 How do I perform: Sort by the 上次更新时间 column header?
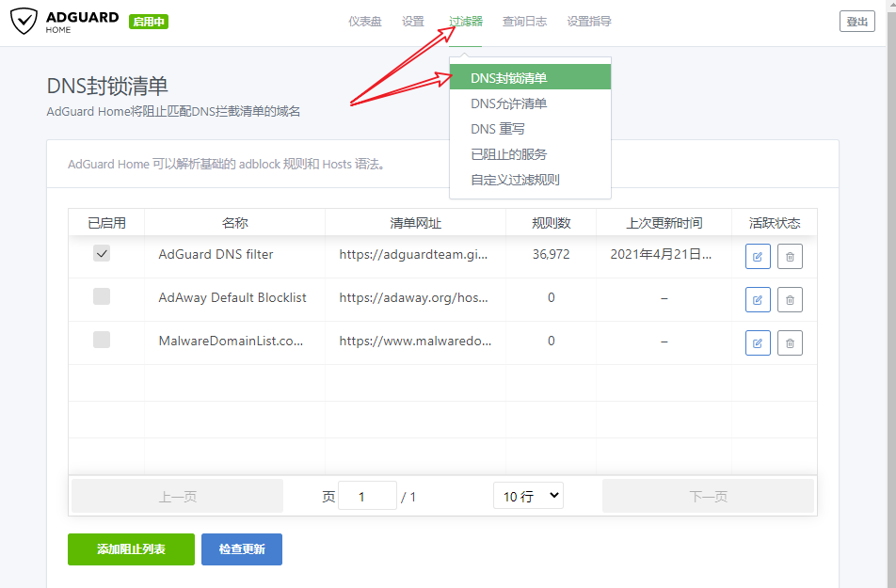[664, 223]
